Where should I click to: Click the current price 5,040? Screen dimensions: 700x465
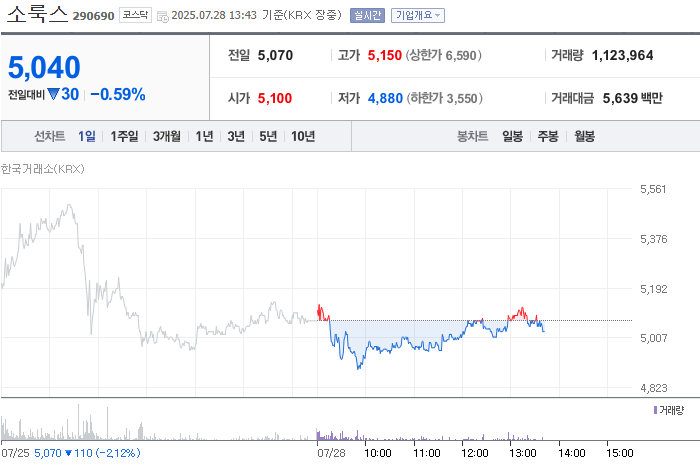[44, 67]
